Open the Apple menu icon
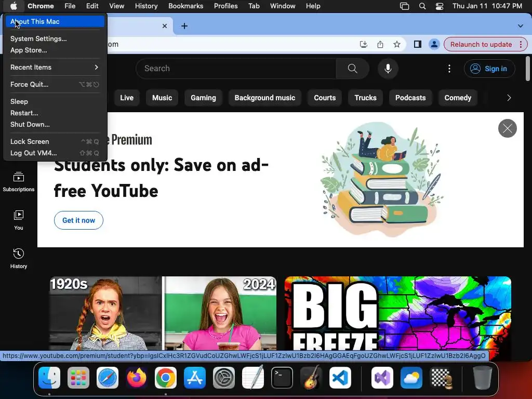Screen dimensions: 532x399 pos(13,6)
